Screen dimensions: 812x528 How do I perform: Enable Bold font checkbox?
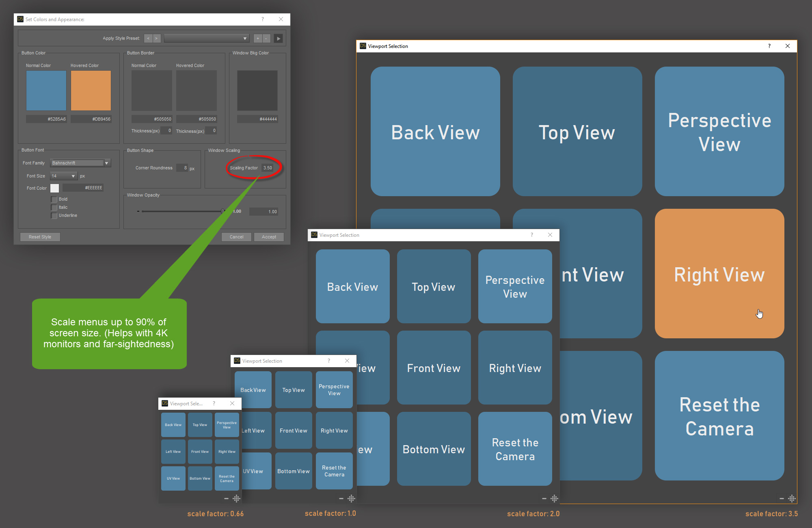pyautogui.click(x=54, y=199)
